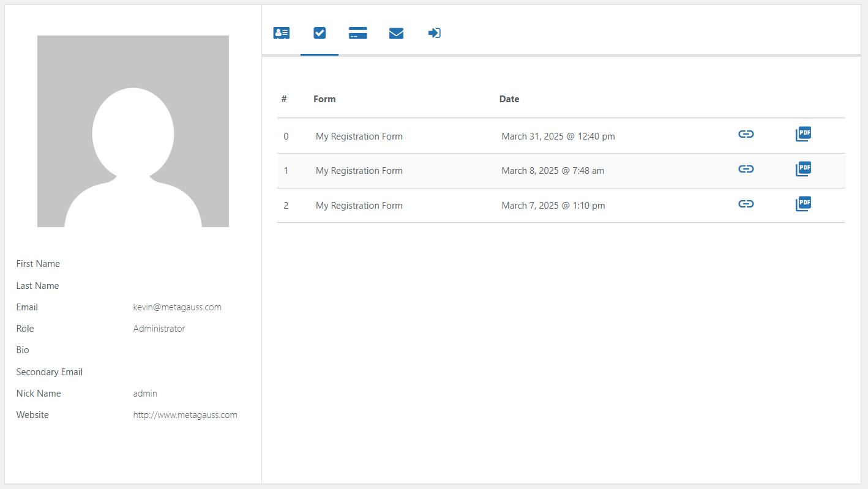Image resolution: width=868 pixels, height=489 pixels.
Task: Open the payments credit card tab
Action: (x=357, y=33)
